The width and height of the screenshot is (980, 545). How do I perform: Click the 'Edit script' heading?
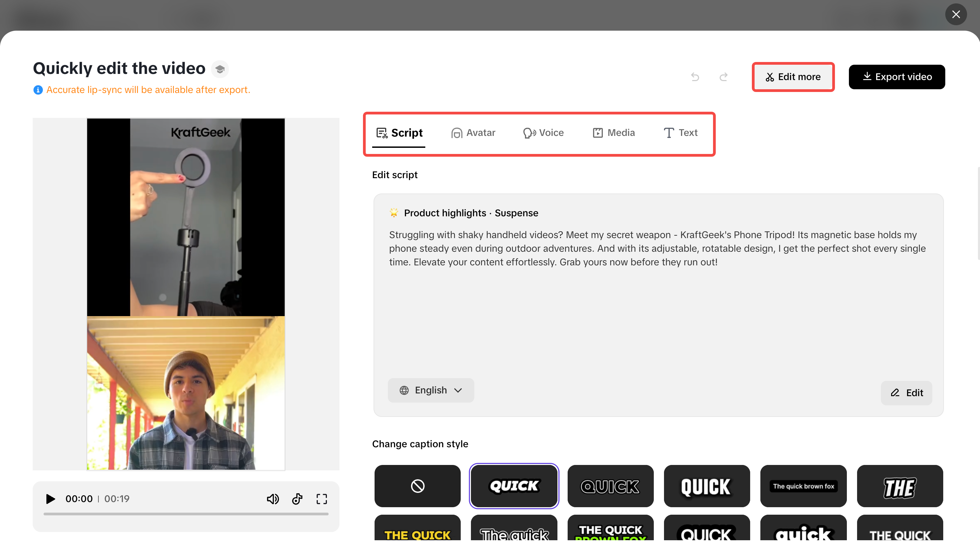click(x=395, y=175)
